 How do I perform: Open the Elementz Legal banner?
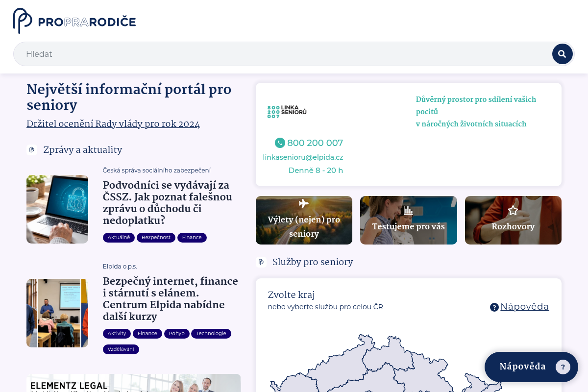pyautogui.click(x=134, y=383)
